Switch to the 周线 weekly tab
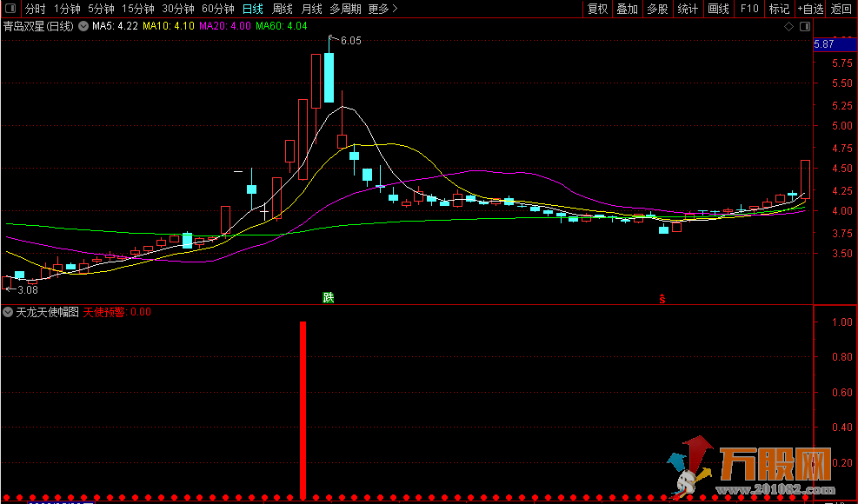858x504 pixels. [283, 9]
